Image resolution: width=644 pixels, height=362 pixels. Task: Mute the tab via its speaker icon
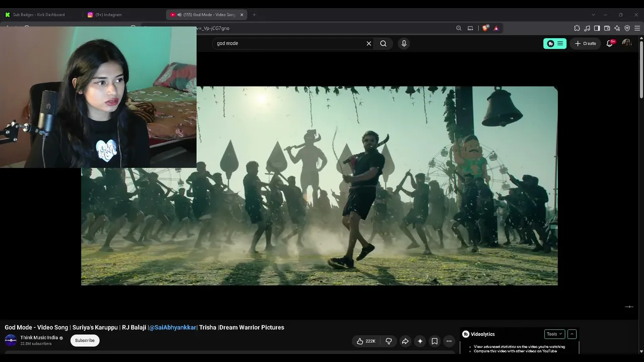click(x=179, y=15)
